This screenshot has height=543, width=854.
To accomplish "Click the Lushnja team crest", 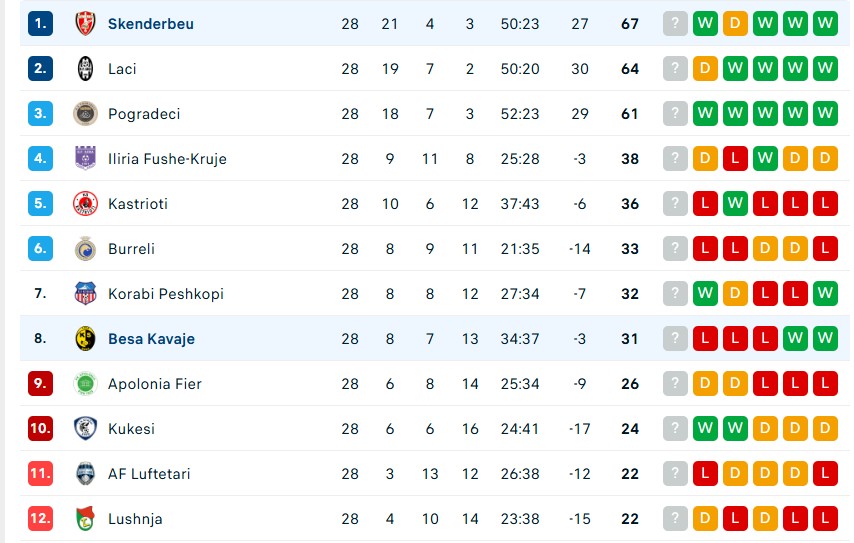I will pos(86,519).
